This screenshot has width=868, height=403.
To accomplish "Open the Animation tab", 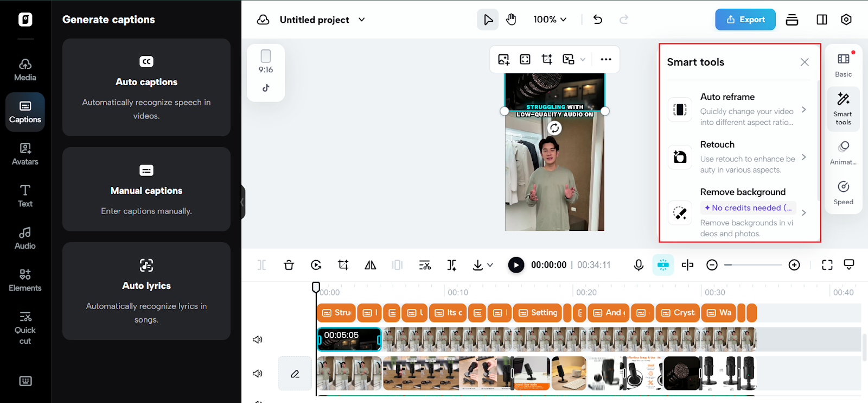I will point(844,153).
